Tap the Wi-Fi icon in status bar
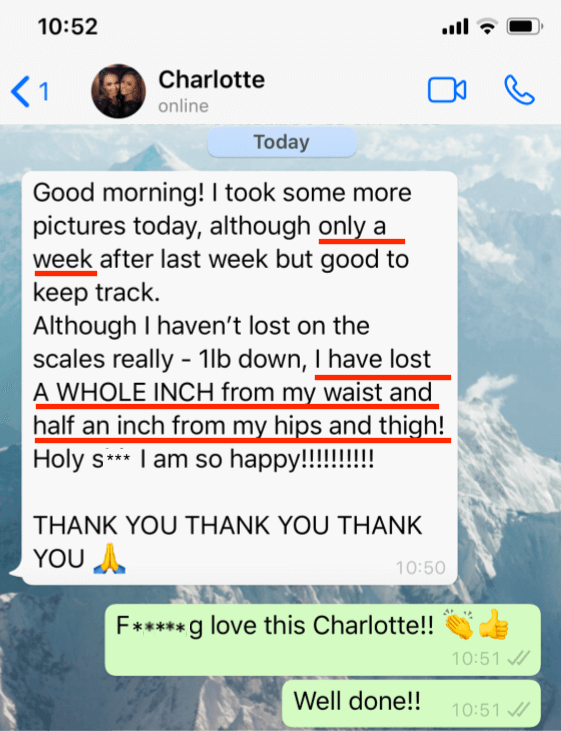 (487, 27)
